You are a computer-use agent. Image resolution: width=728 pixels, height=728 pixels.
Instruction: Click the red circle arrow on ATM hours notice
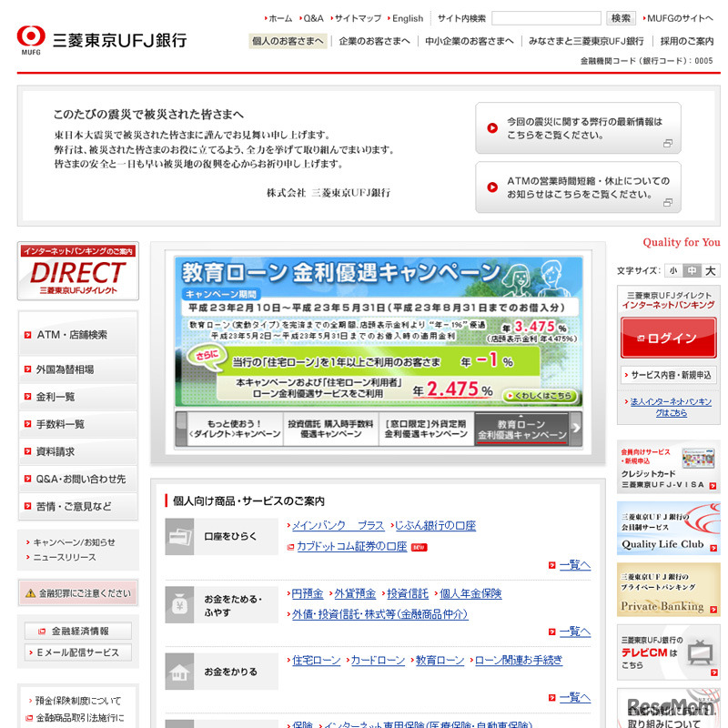tap(492, 187)
